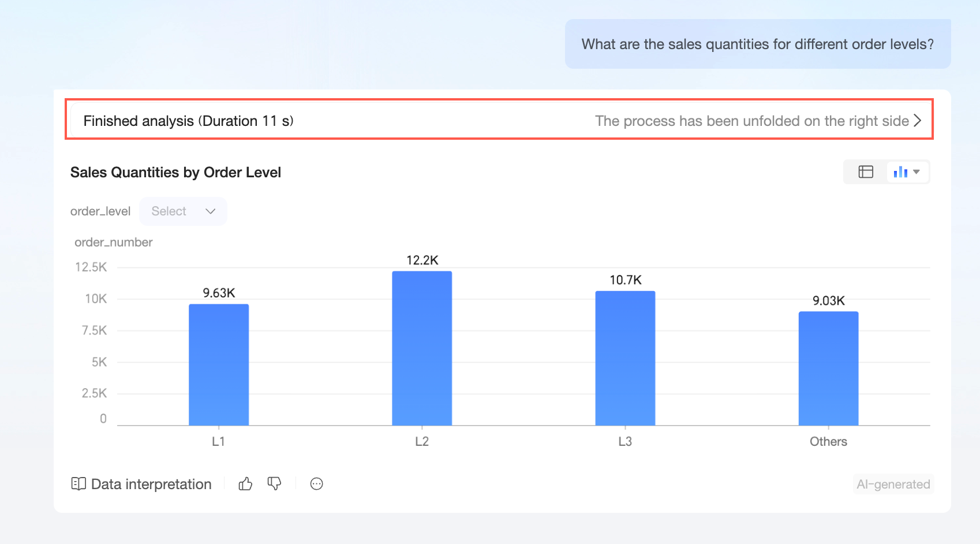Image resolution: width=980 pixels, height=544 pixels.
Task: Click the thumbs up icon
Action: tap(245, 484)
